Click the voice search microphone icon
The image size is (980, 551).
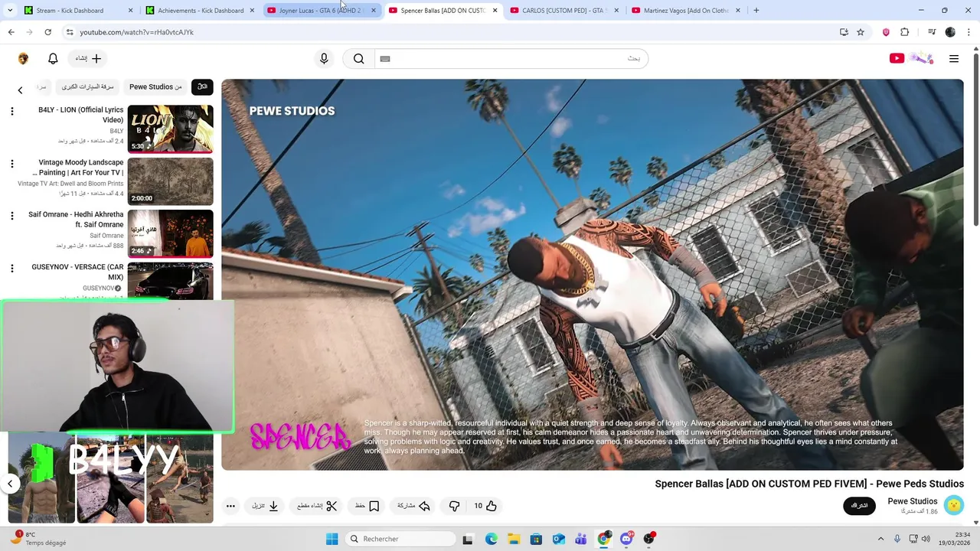coord(324,58)
